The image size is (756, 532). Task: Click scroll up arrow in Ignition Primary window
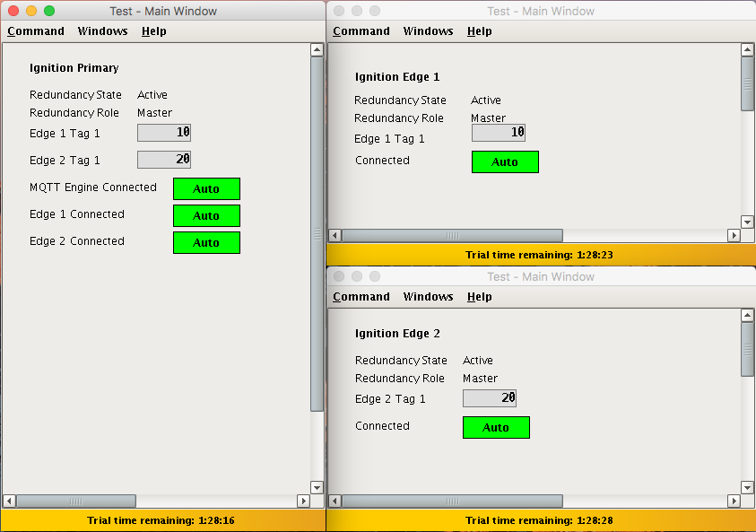click(317, 49)
